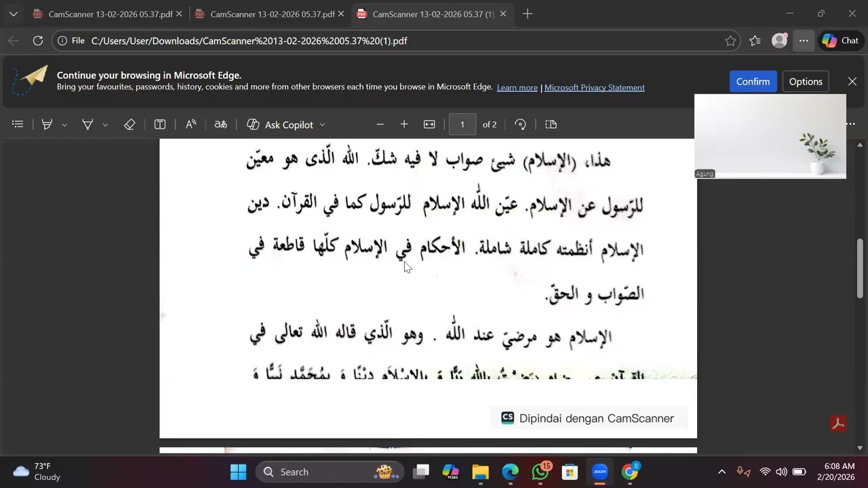Activate Read aloud for the PDF
The image size is (868, 488).
tap(191, 124)
